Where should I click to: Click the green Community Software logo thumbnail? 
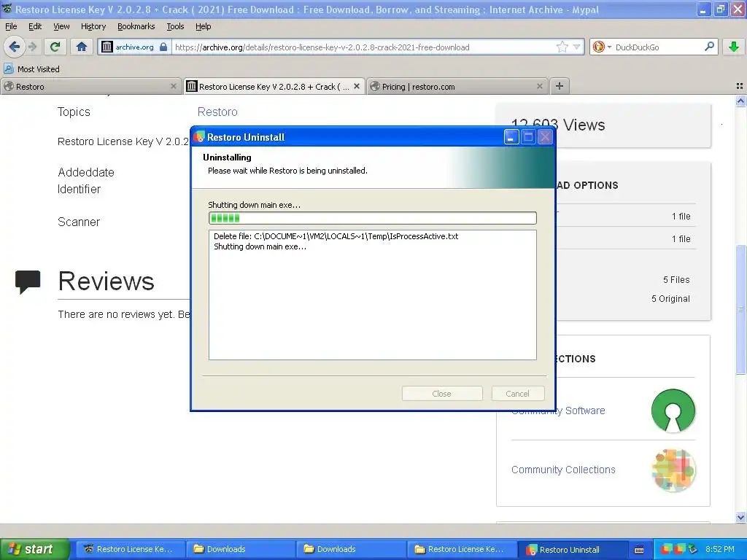[673, 411]
